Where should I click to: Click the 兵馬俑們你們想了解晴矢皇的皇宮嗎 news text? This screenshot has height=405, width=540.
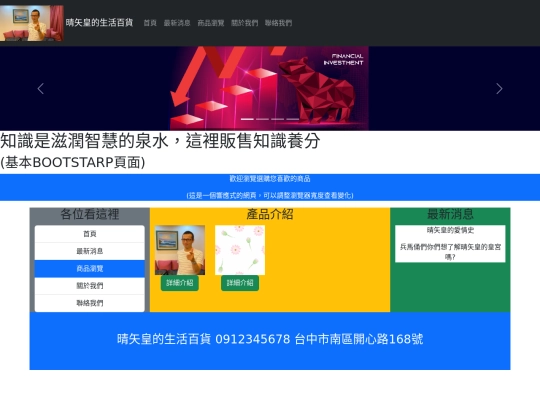click(x=450, y=252)
